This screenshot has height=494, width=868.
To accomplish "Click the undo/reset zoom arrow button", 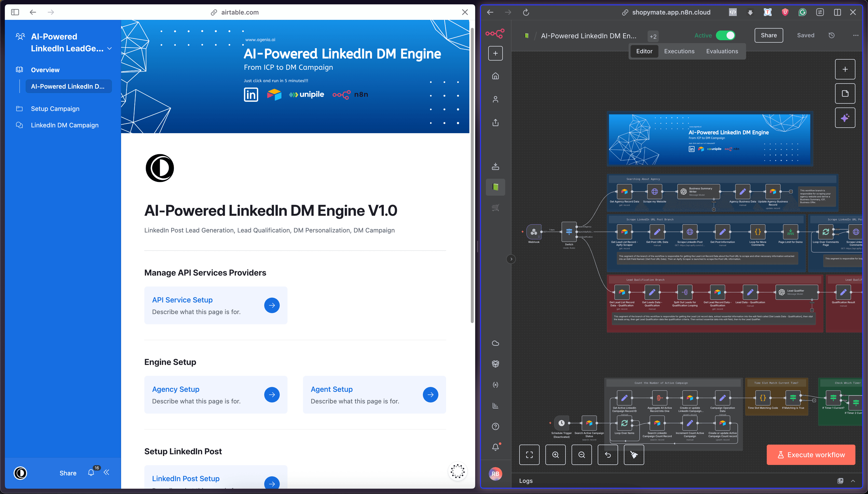I will 607,455.
